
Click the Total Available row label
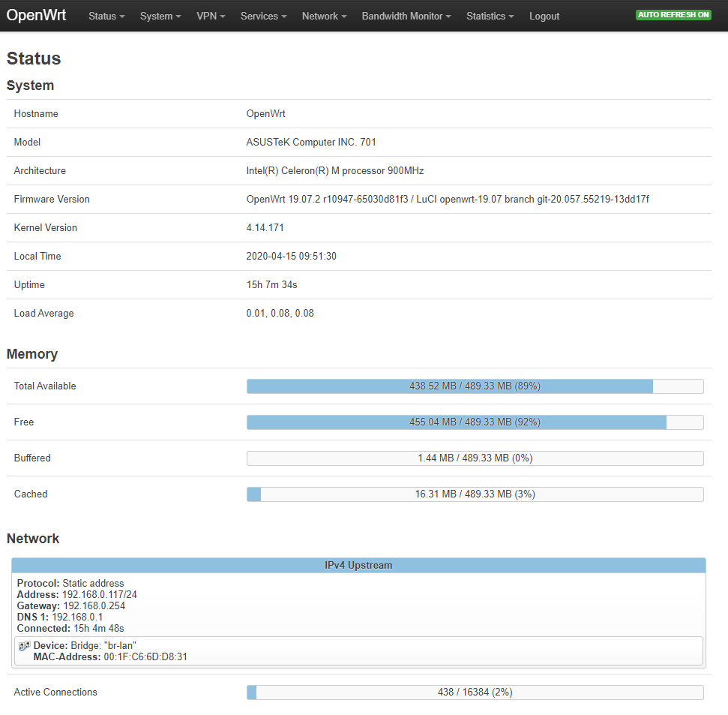coord(45,386)
